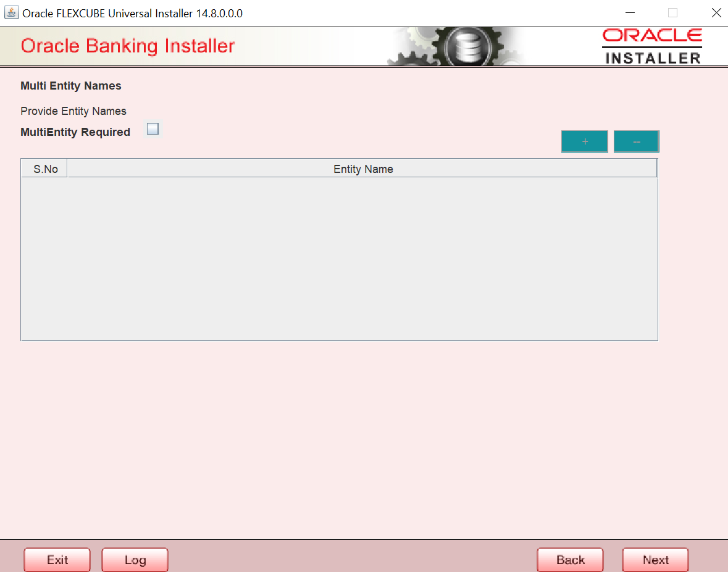Viewport: 728px width, 572px height.
Task: Click the Java icon in the title bar
Action: pos(11,12)
